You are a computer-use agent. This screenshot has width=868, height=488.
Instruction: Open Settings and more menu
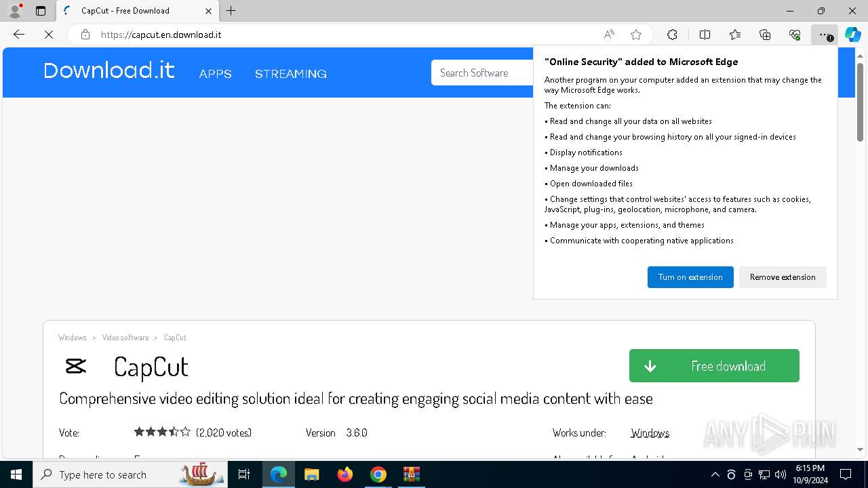tap(824, 35)
